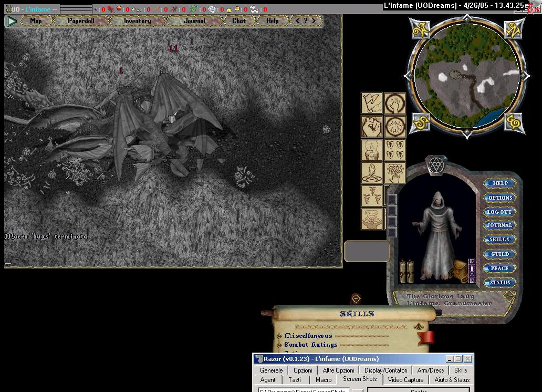Switch to the Generale tab in Razor

click(272, 370)
